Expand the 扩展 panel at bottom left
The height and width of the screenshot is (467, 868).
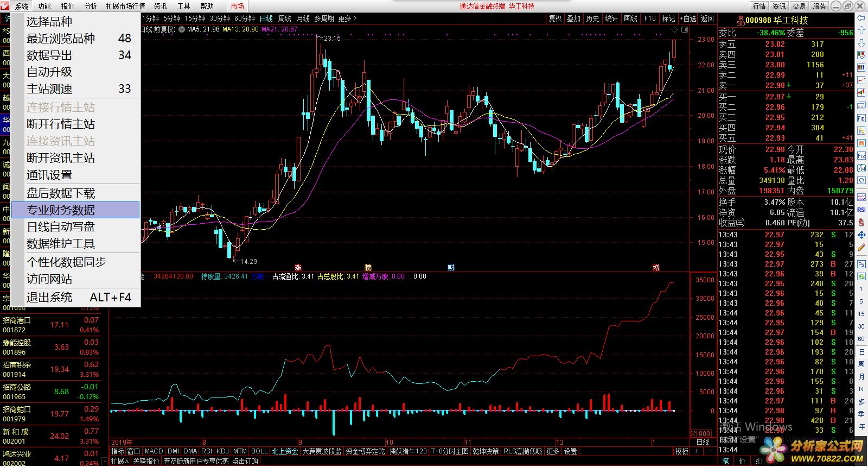120,461
